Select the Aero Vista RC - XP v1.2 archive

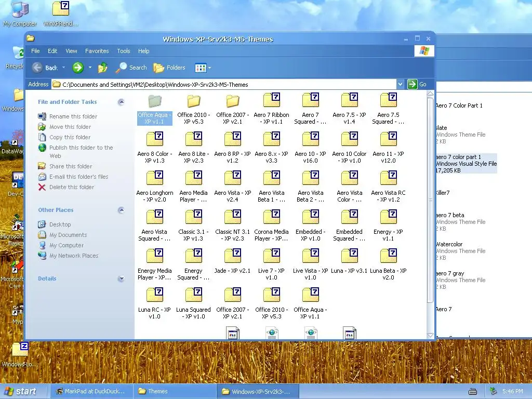pyautogui.click(x=388, y=187)
